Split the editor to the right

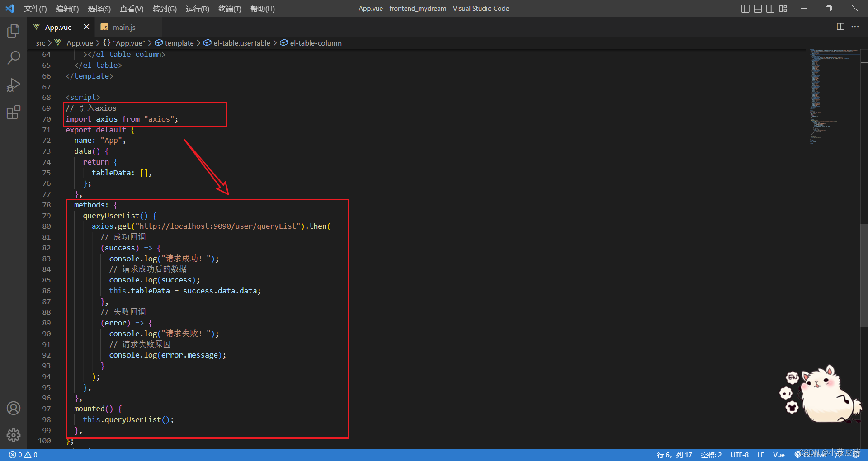840,27
